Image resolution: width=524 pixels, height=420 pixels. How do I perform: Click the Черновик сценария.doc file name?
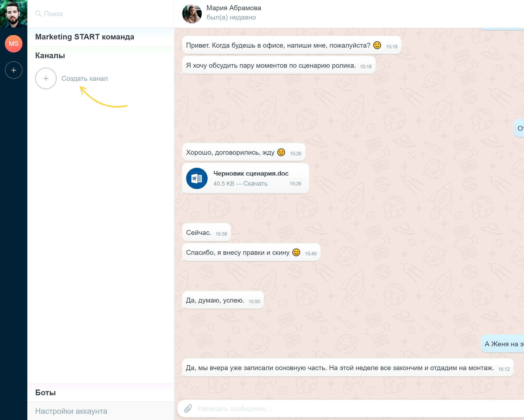pyautogui.click(x=251, y=173)
